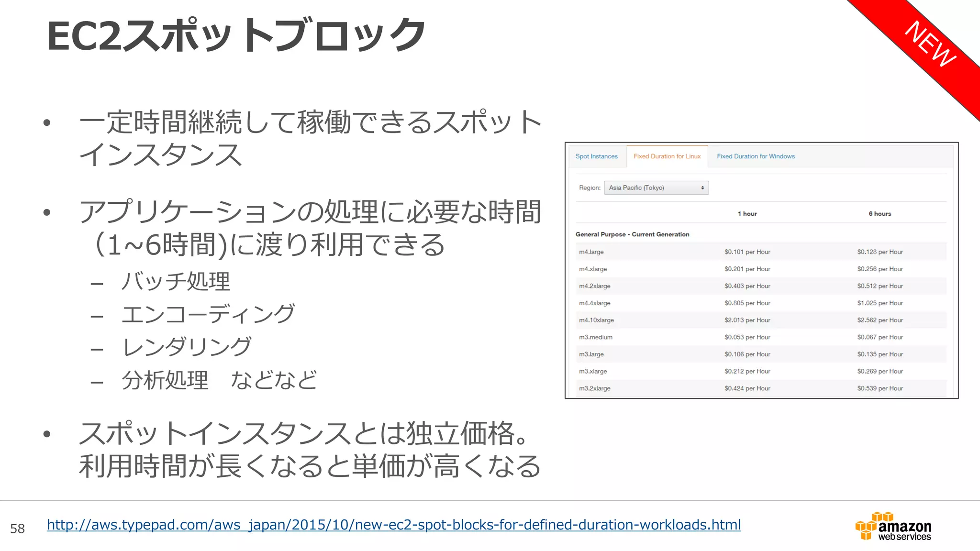Screen dimensions: 980x551
Task: Click the $0.212 per Hour price
Action: [x=747, y=371]
